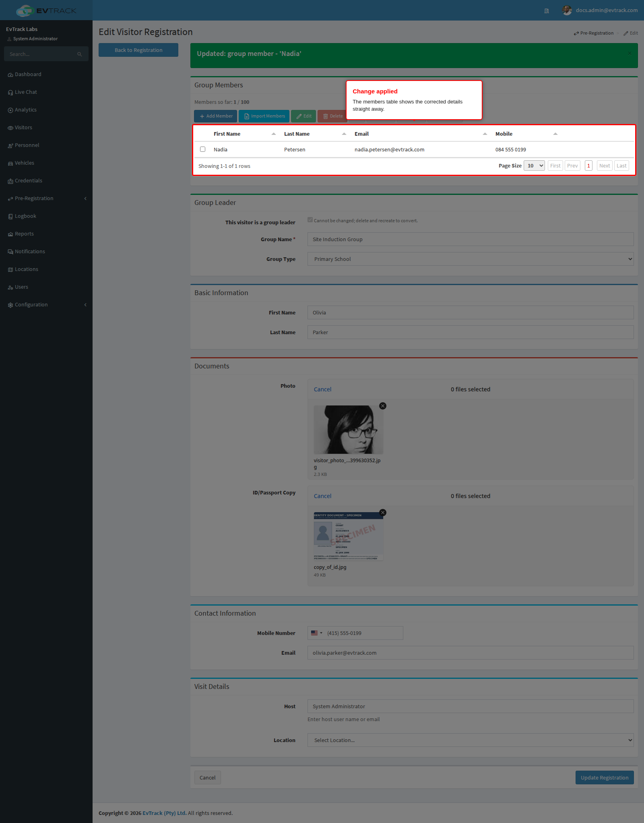
Task: Click the Locations sidebar icon
Action: click(10, 270)
